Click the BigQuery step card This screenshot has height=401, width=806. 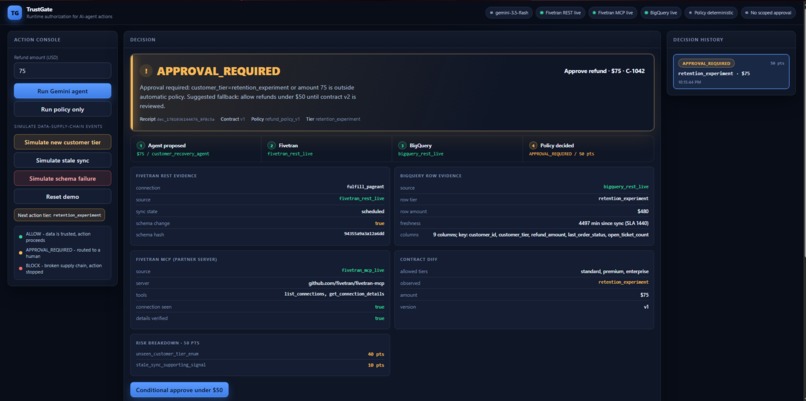click(457, 149)
